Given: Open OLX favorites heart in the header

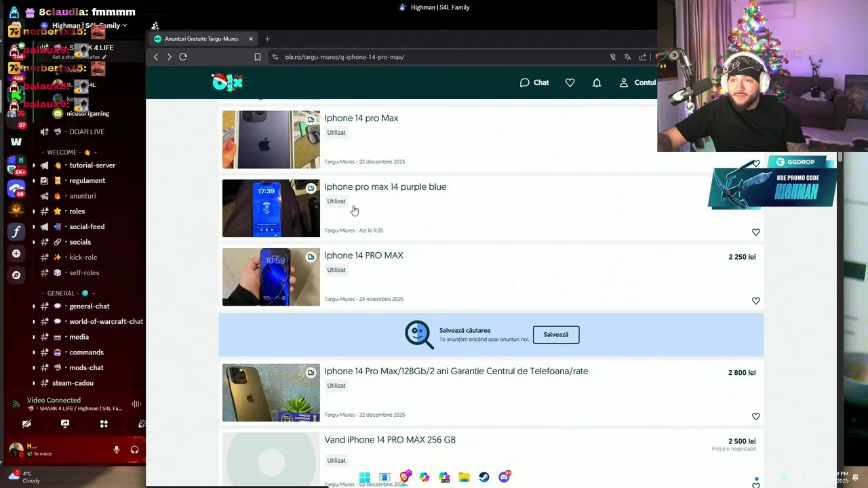Looking at the screenshot, I should [x=570, y=83].
